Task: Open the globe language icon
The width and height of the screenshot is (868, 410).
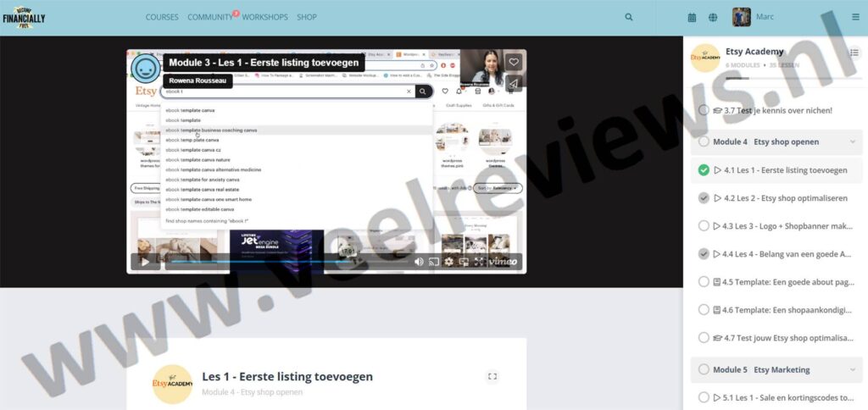Action: pyautogui.click(x=713, y=18)
